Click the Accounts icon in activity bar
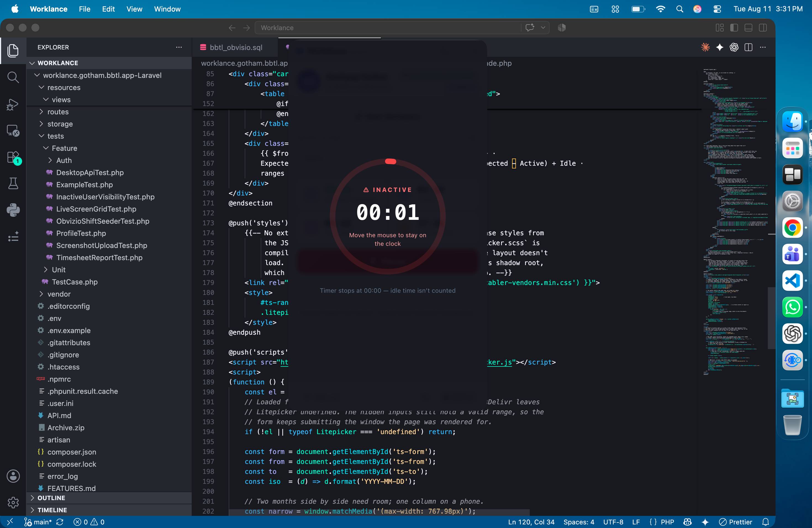Screen dimensions: 812x528 13,476
